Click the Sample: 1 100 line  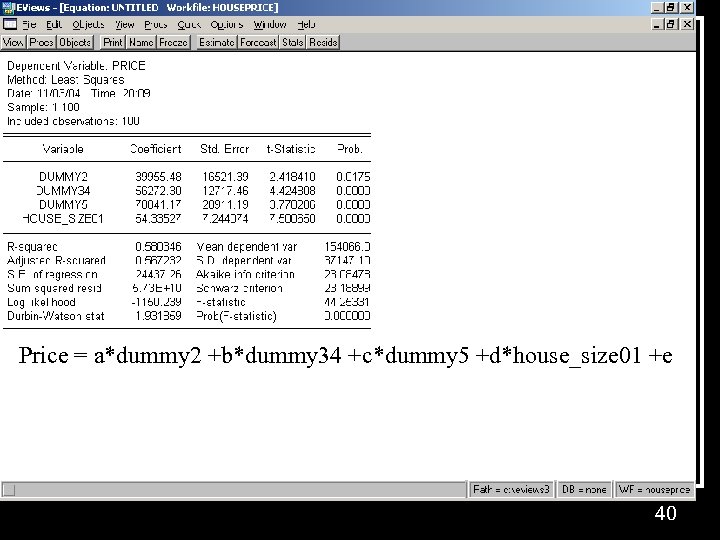tap(43, 107)
